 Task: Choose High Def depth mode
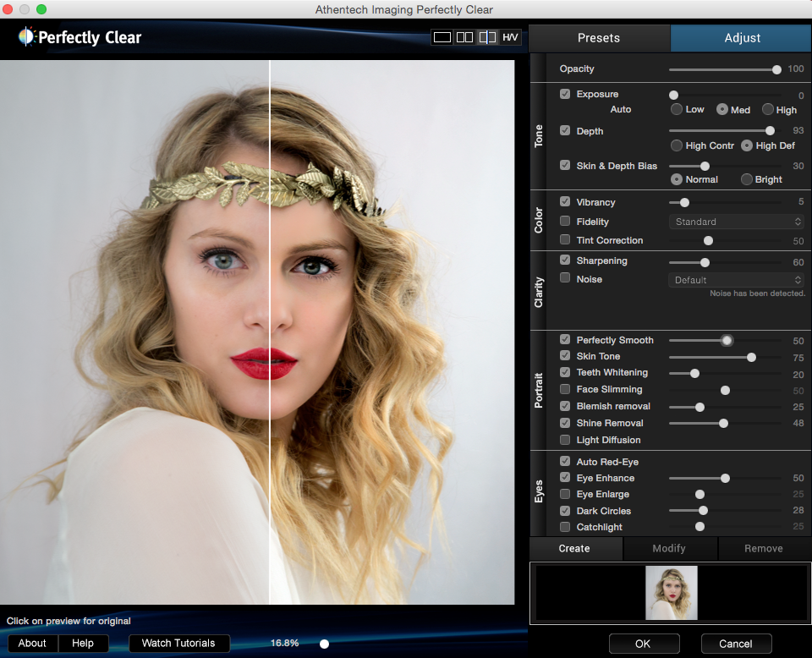tap(746, 145)
